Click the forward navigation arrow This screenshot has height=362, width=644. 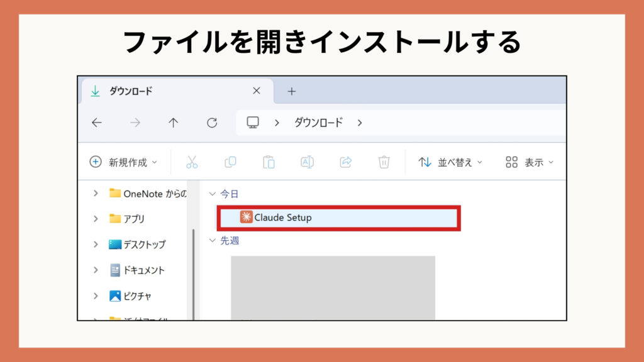(135, 123)
